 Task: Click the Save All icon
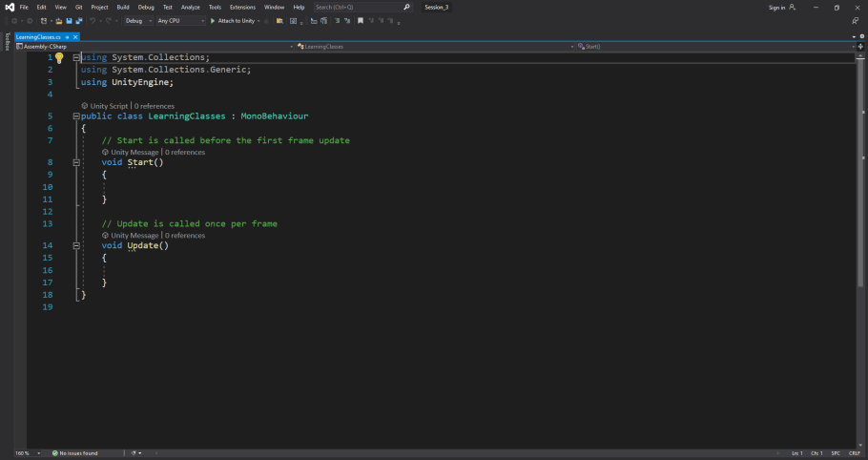tap(79, 20)
